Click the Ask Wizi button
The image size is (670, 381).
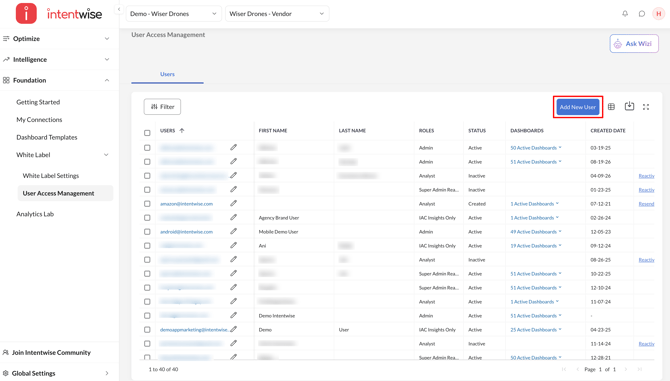click(x=634, y=44)
